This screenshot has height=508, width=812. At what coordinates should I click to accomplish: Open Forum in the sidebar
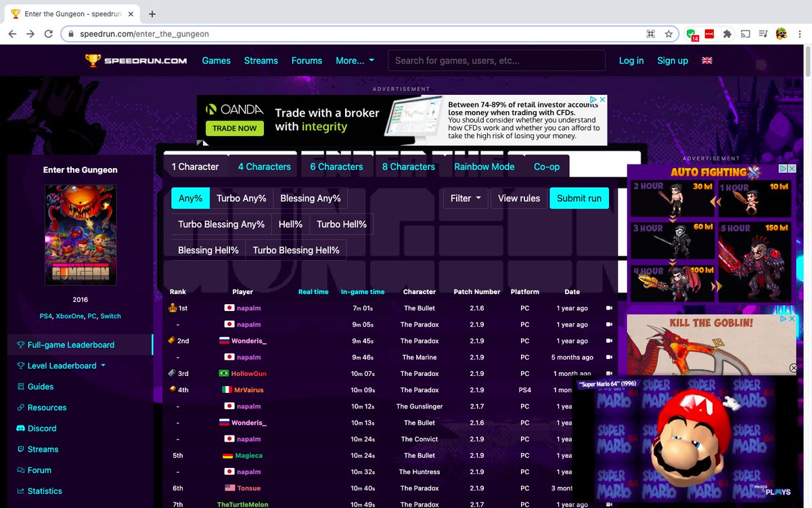click(34, 470)
